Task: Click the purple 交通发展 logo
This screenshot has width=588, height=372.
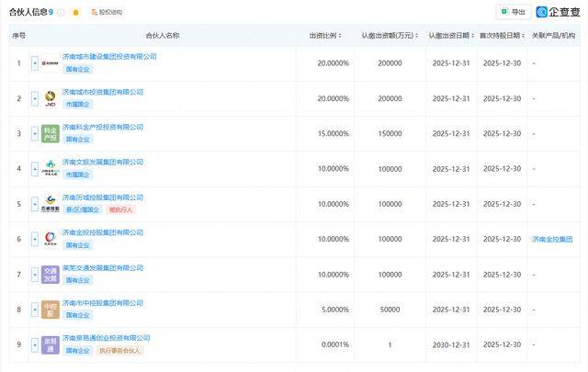Action: 51,275
